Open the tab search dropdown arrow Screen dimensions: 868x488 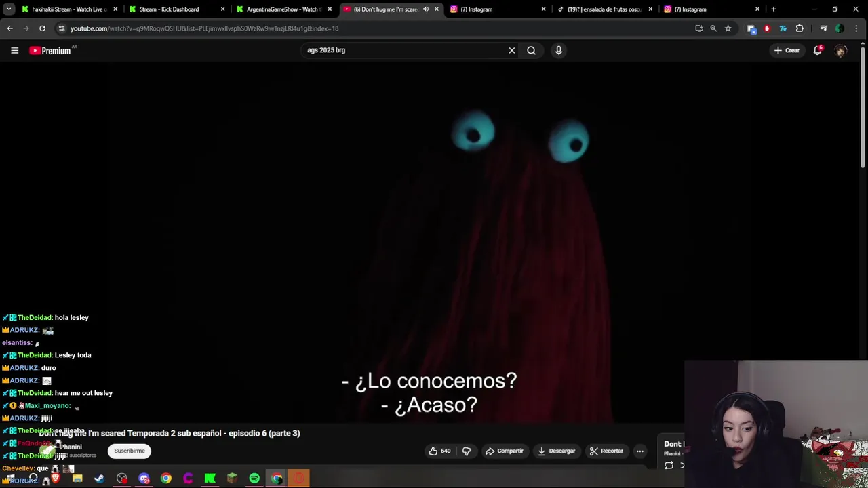tap(9, 9)
